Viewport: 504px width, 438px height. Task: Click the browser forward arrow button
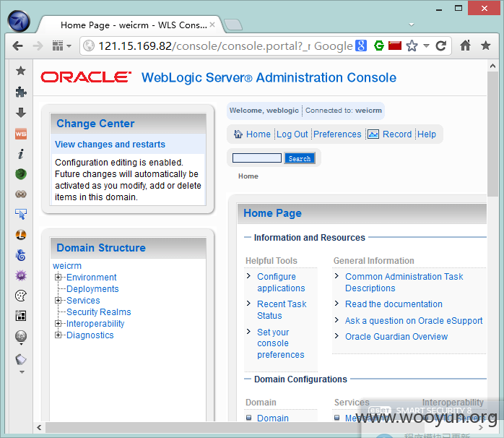pos(38,46)
